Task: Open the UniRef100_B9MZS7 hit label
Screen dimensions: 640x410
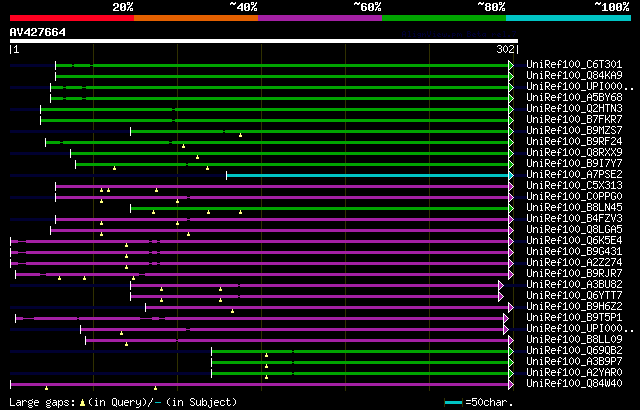Action: 574,131
